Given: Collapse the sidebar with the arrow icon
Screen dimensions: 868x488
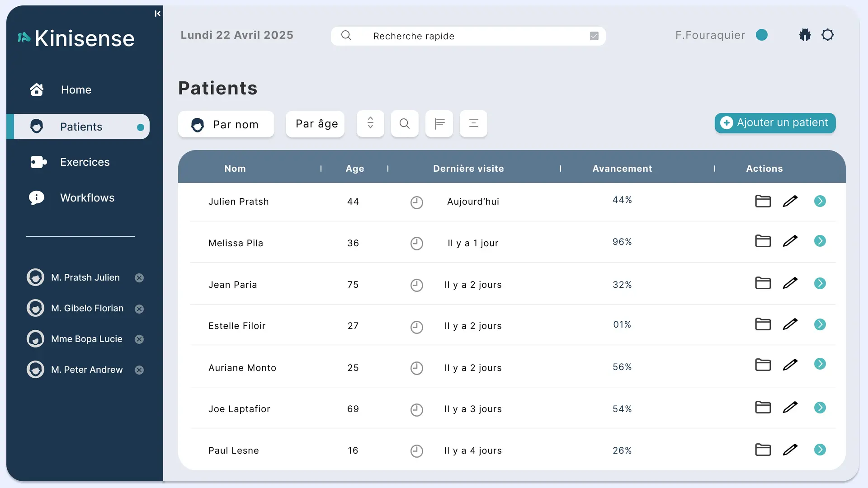Looking at the screenshot, I should (157, 14).
